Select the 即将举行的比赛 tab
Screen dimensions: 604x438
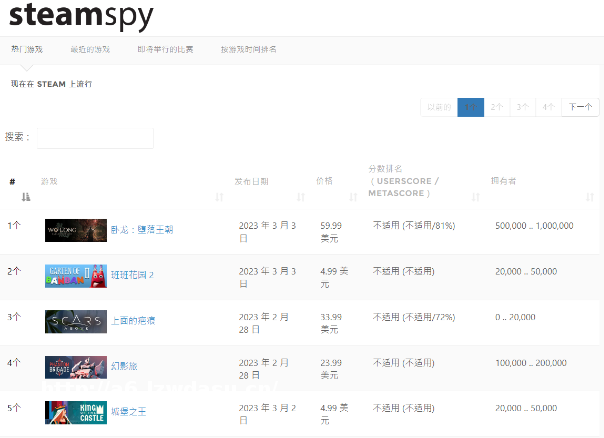point(166,49)
